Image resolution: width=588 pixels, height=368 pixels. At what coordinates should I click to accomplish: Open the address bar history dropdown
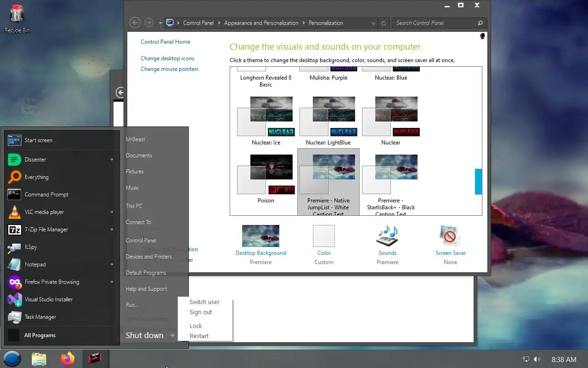coord(373,23)
